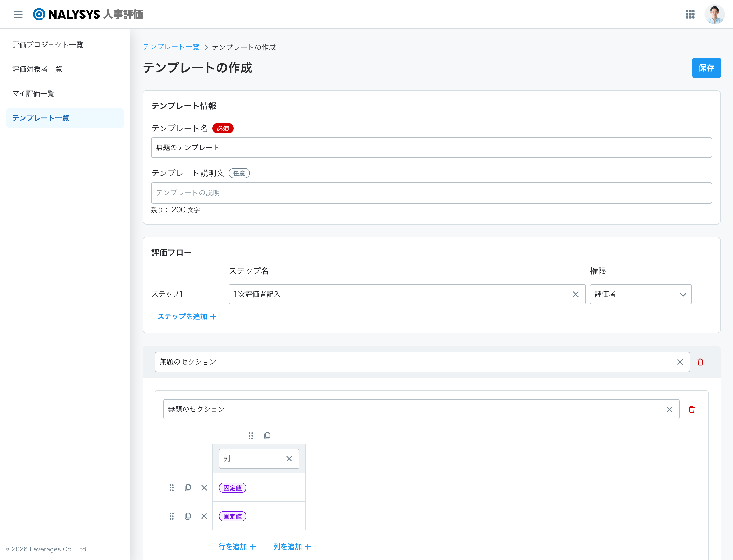
Task: Click the 評価フロー heading
Action: point(171,253)
